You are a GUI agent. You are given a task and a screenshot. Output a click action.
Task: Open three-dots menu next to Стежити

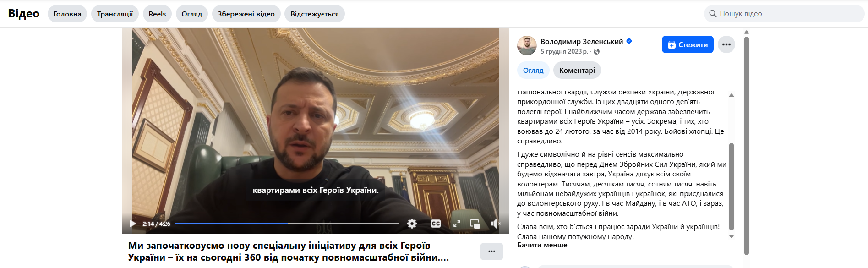click(726, 44)
